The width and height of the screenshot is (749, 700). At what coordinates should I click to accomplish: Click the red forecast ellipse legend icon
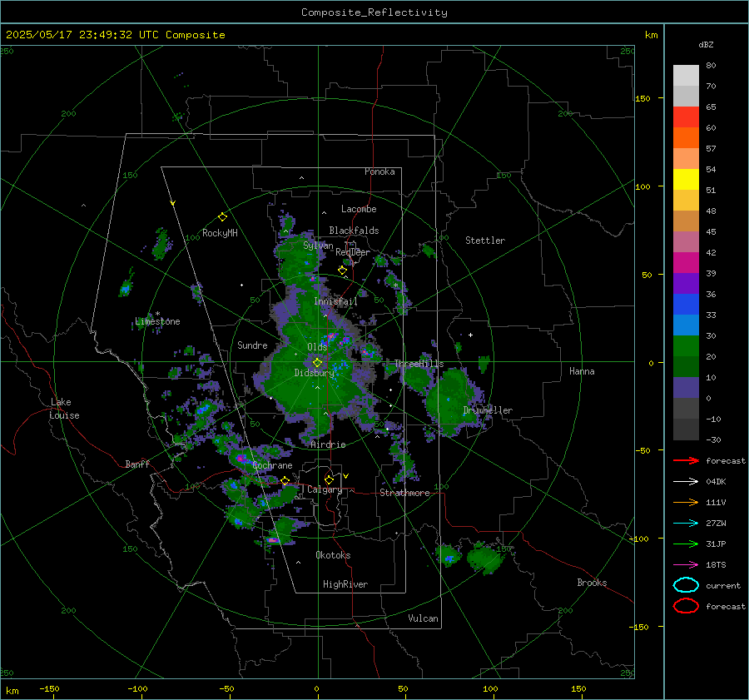[x=686, y=606]
